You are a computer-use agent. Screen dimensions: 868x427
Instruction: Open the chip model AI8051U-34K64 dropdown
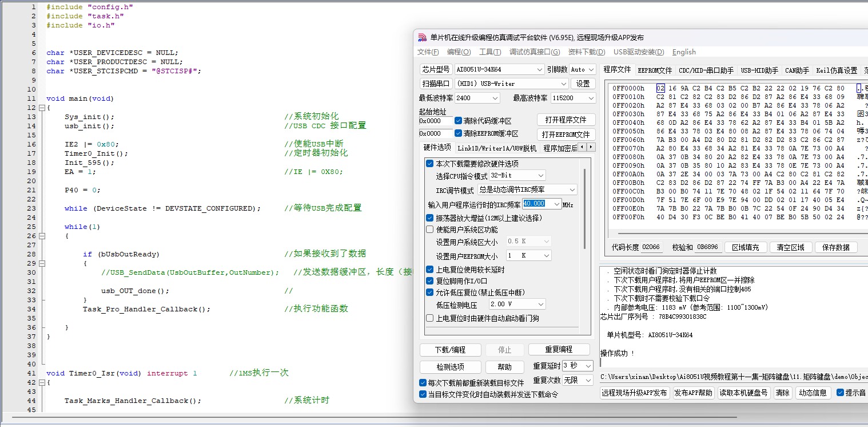pos(499,69)
